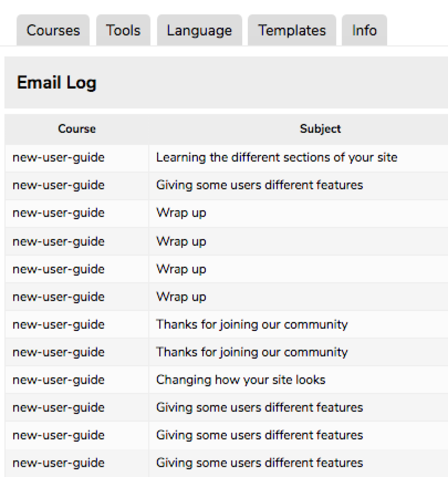Image resolution: width=448 pixels, height=477 pixels.
Task: Click the Course column header
Action: (77, 129)
